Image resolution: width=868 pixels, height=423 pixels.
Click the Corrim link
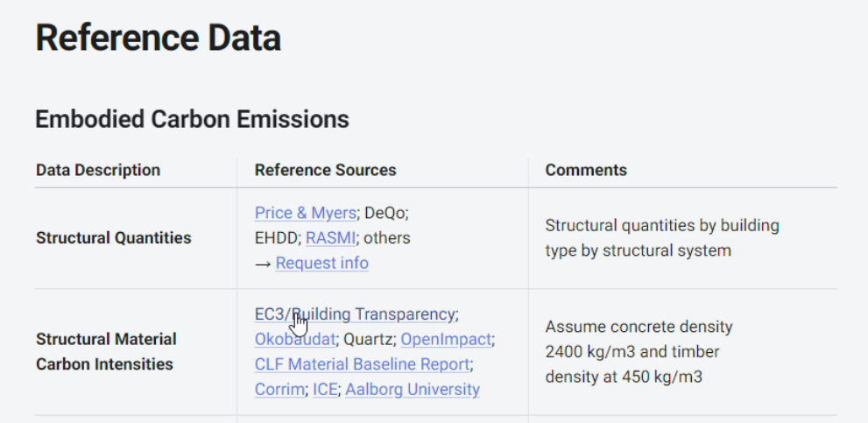(279, 389)
